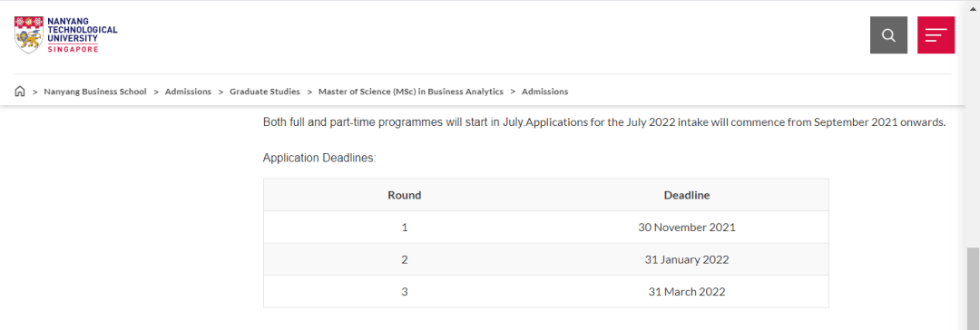This screenshot has width=980, height=330.
Task: Click the Nanyang Technological University logo
Action: 65,34
